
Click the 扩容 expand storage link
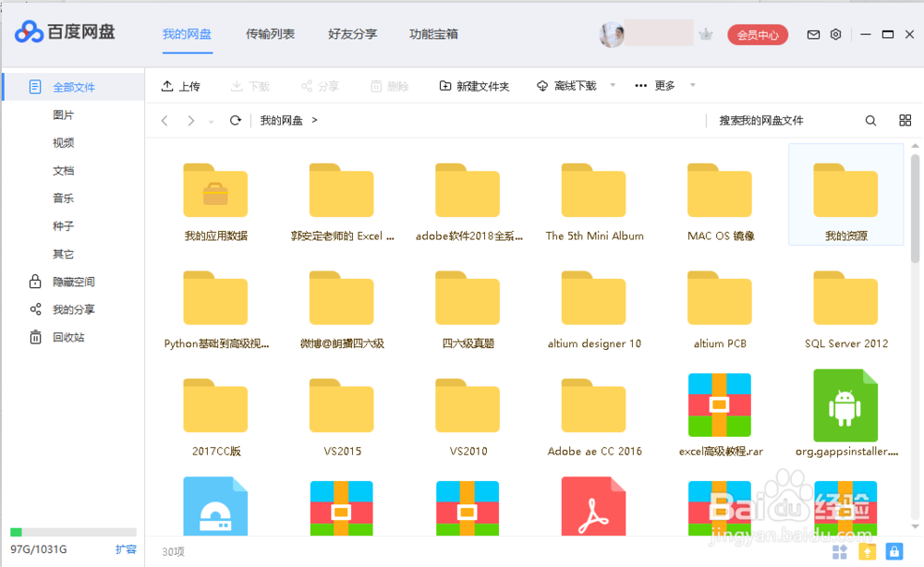coord(126,549)
